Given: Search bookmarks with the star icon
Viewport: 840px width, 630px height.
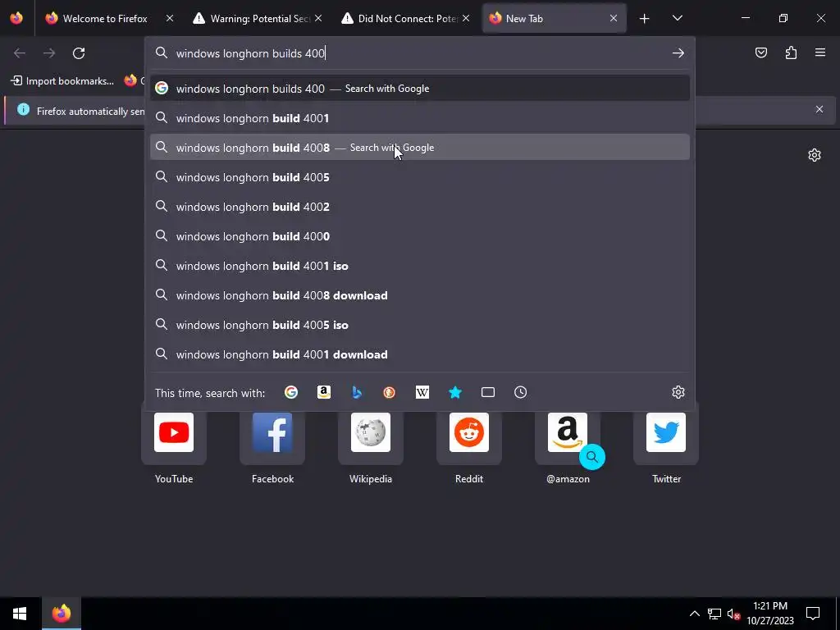Looking at the screenshot, I should click(x=454, y=392).
